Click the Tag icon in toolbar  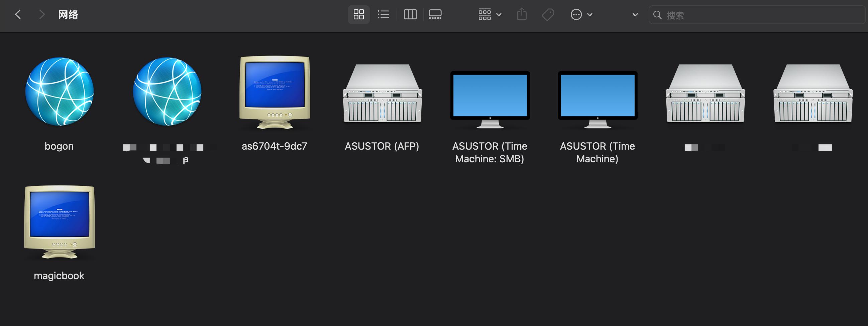548,14
